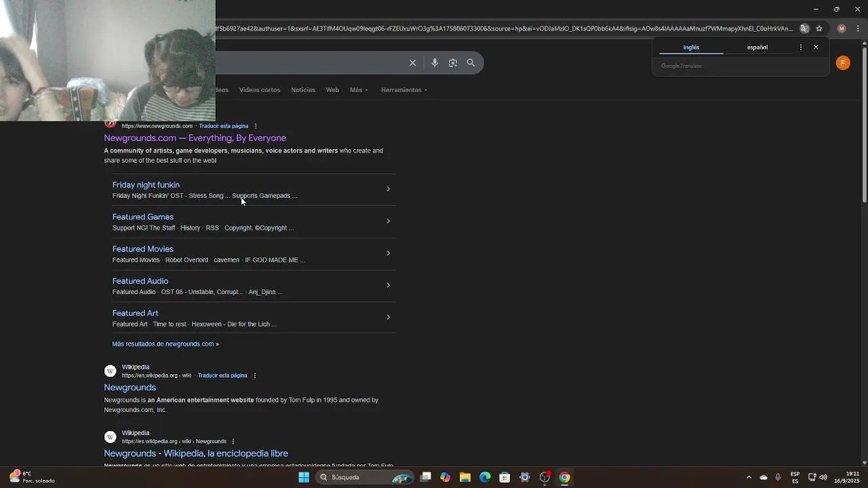Open Featured Movies sitelink
868x488 pixels.
[142, 249]
